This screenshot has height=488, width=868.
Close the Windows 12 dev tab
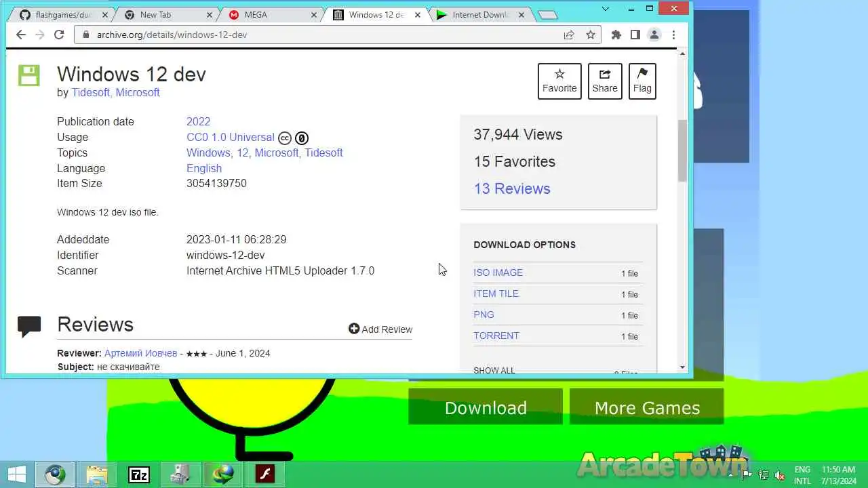418,15
